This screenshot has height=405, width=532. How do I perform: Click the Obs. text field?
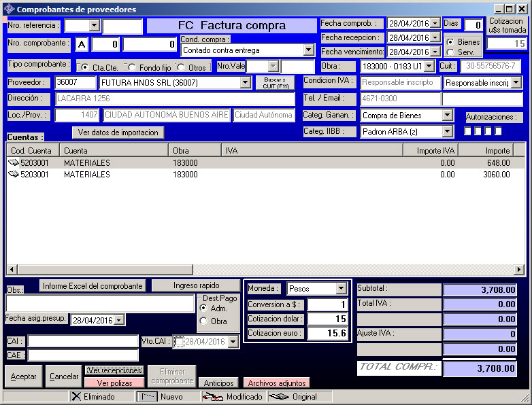click(x=99, y=304)
